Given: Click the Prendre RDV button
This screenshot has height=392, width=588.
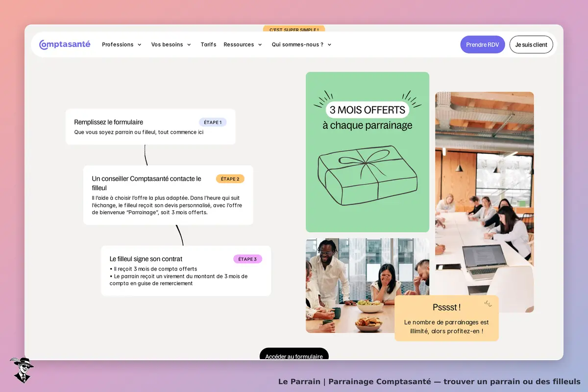Looking at the screenshot, I should pos(483,45).
